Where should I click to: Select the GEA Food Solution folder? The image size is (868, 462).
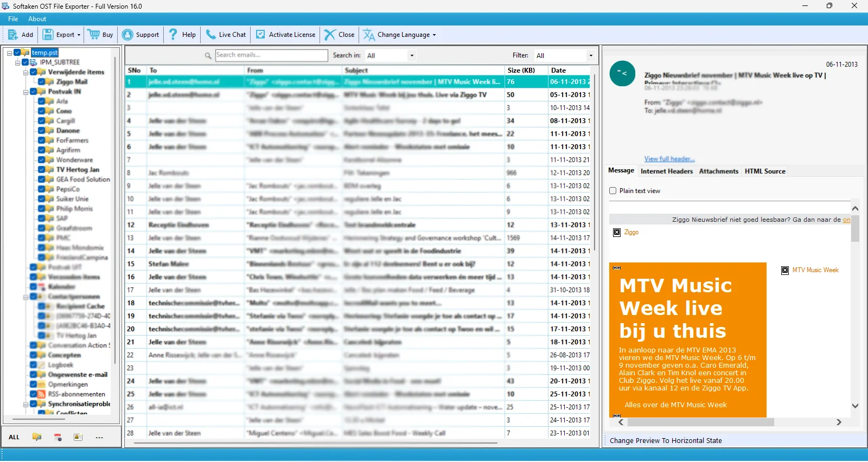pos(82,179)
